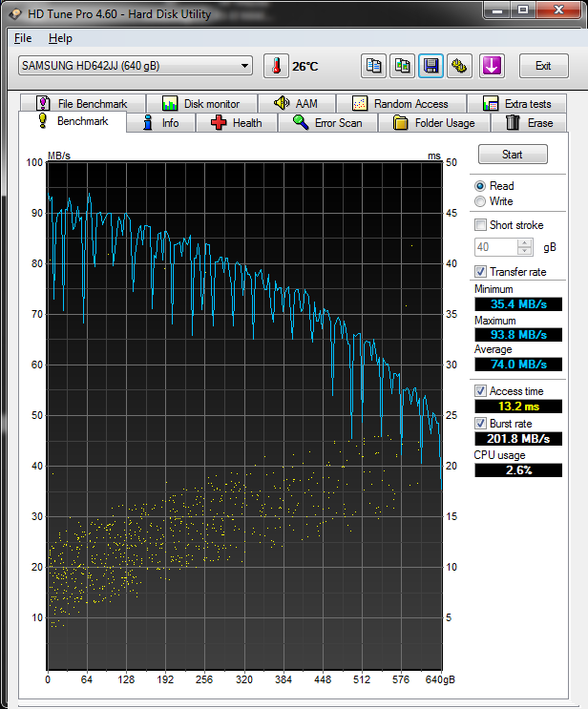588x709 pixels.
Task: Click the 26°C temperature reading
Action: pyautogui.click(x=305, y=67)
